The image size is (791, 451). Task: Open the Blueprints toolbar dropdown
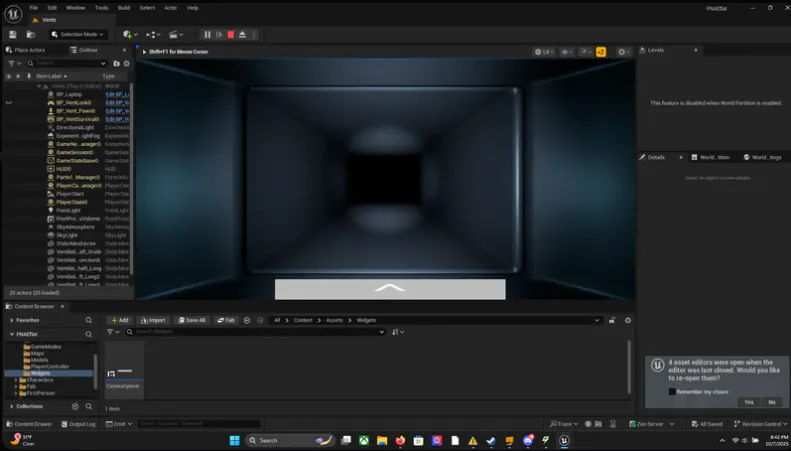point(153,34)
